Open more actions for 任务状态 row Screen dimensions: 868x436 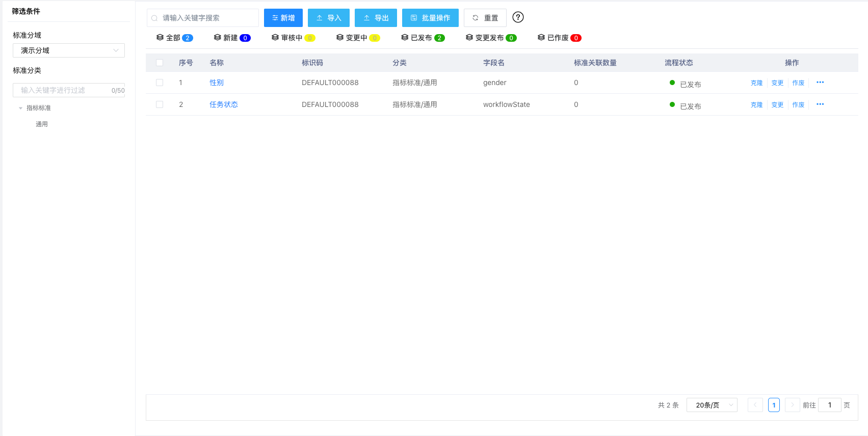(x=820, y=104)
